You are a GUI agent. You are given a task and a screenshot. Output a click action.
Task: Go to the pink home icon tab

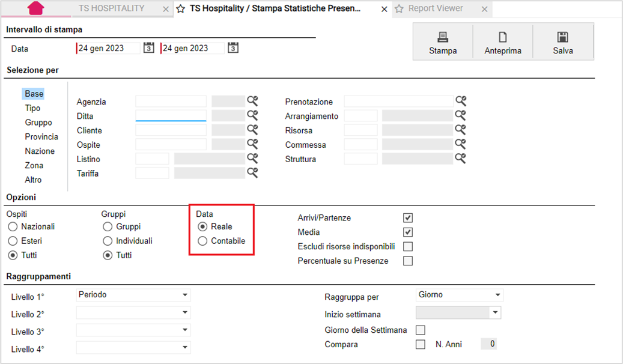(x=36, y=8)
